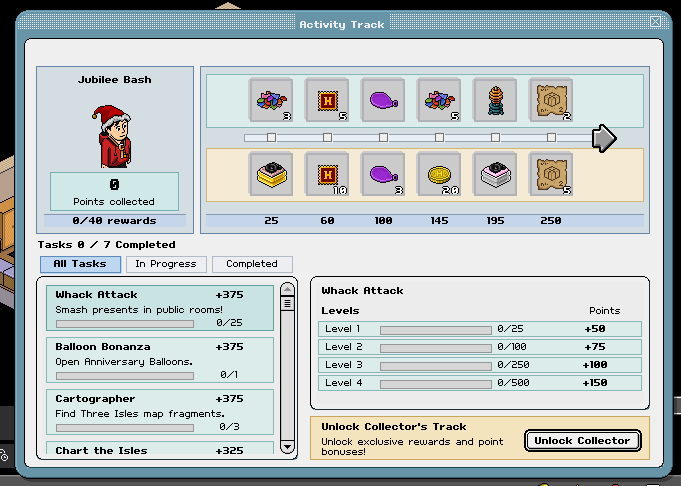The height and width of the screenshot is (486, 681).
Task: Click the 'Tasks 0 / 7 Completed' text
Action: tap(106, 245)
